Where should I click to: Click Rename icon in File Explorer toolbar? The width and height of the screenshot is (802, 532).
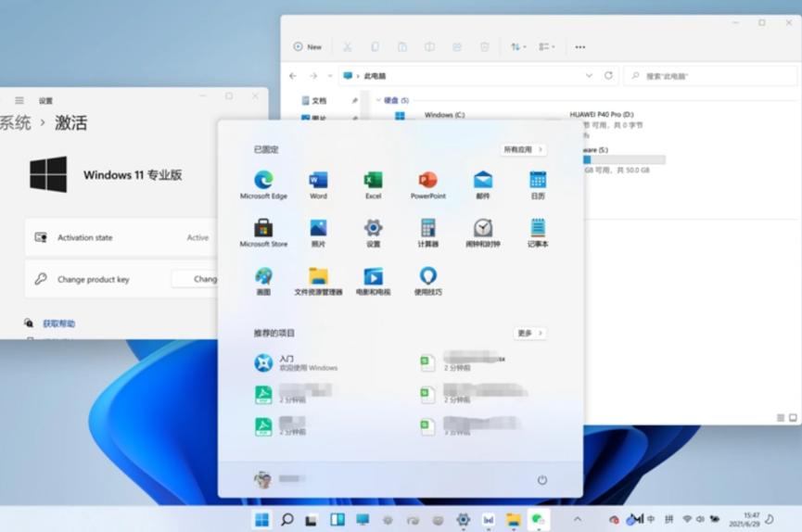429,47
